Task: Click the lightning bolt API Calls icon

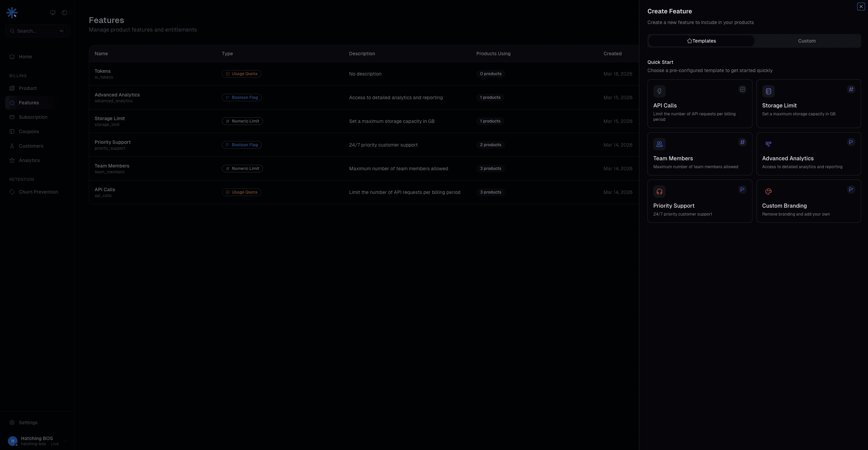Action: pos(659,91)
